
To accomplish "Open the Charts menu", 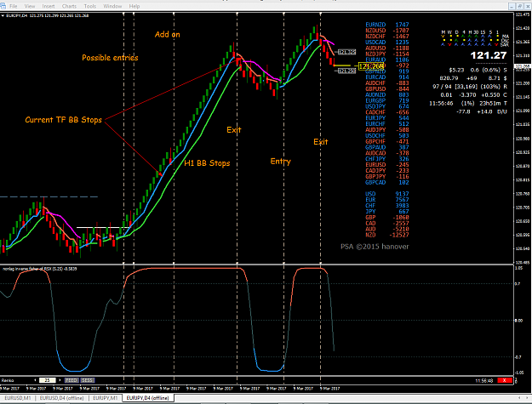I will [69, 6].
